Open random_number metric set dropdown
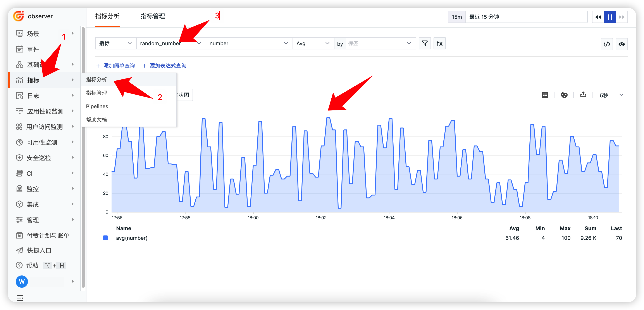 point(171,43)
